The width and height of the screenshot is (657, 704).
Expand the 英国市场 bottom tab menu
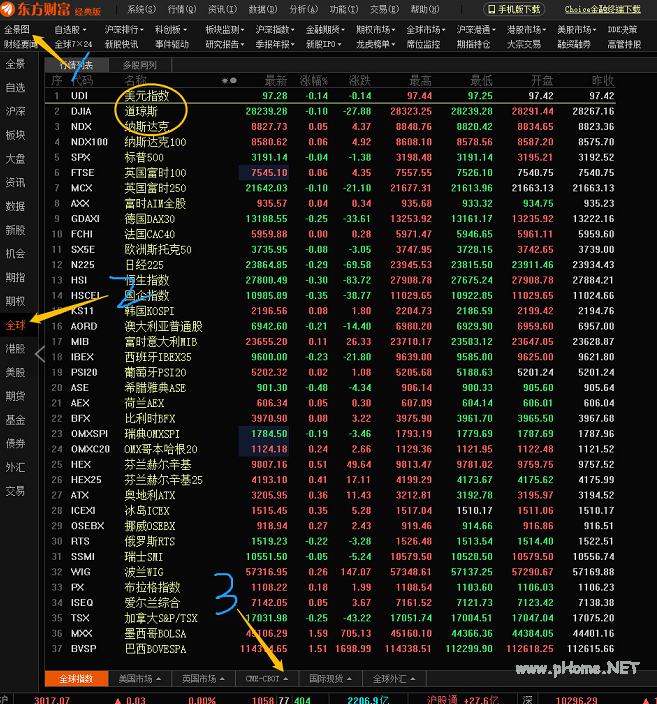(203, 679)
